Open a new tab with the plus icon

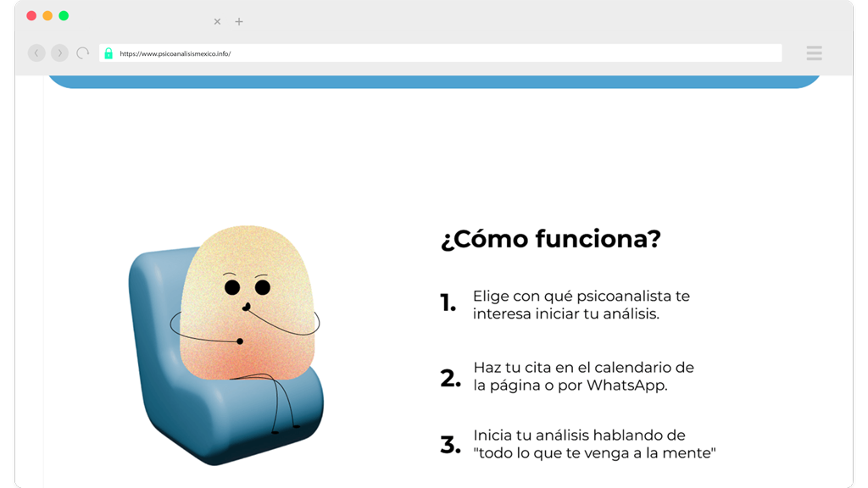(238, 21)
